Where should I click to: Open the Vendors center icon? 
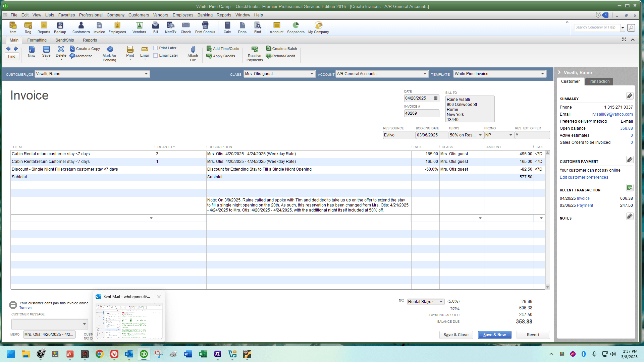tap(139, 27)
